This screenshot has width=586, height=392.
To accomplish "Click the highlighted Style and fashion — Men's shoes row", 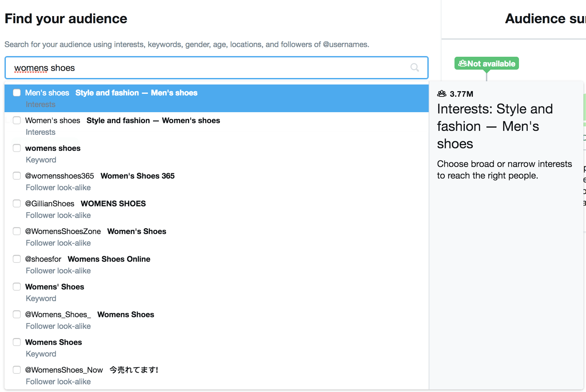I will 136,93.
